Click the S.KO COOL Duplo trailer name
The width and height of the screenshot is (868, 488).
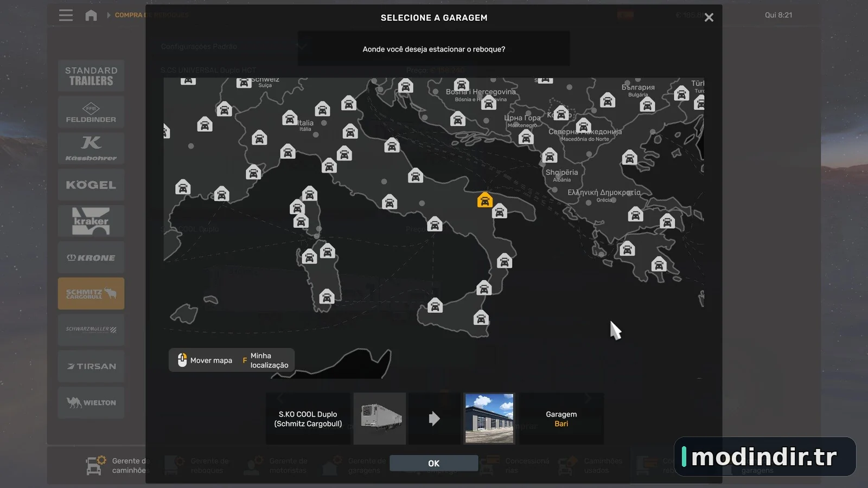tap(308, 419)
